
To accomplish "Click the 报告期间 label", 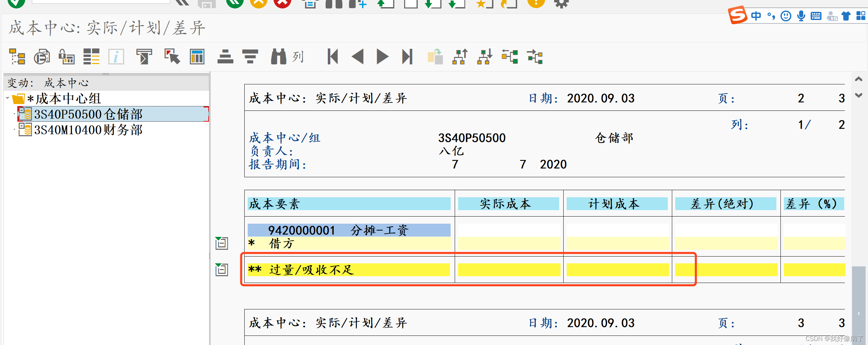I will pos(278,164).
